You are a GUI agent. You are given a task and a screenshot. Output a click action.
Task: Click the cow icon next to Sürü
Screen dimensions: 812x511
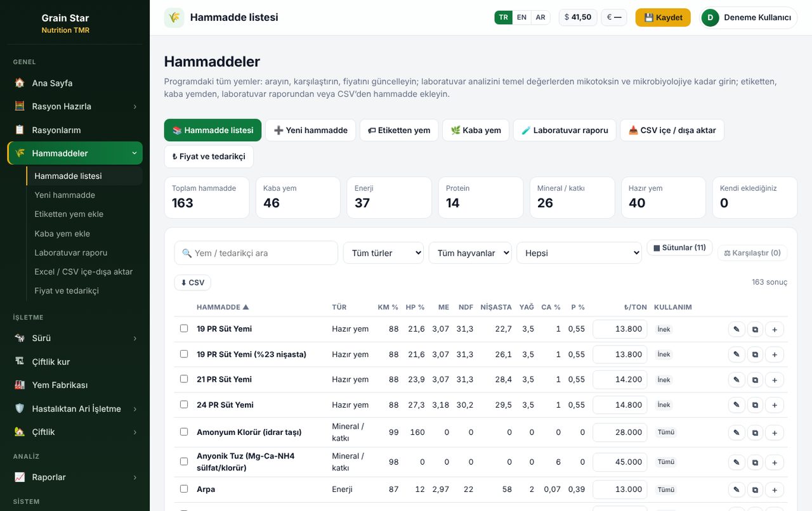20,338
